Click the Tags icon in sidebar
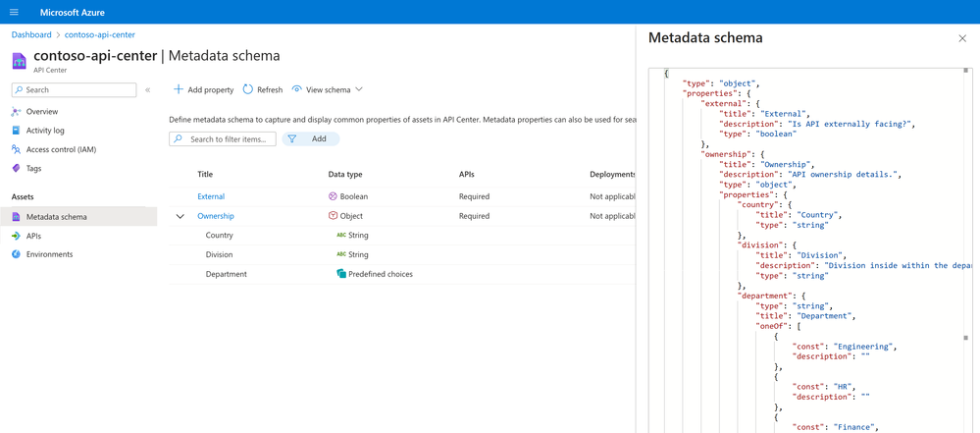Image resolution: width=980 pixels, height=433 pixels. point(17,168)
